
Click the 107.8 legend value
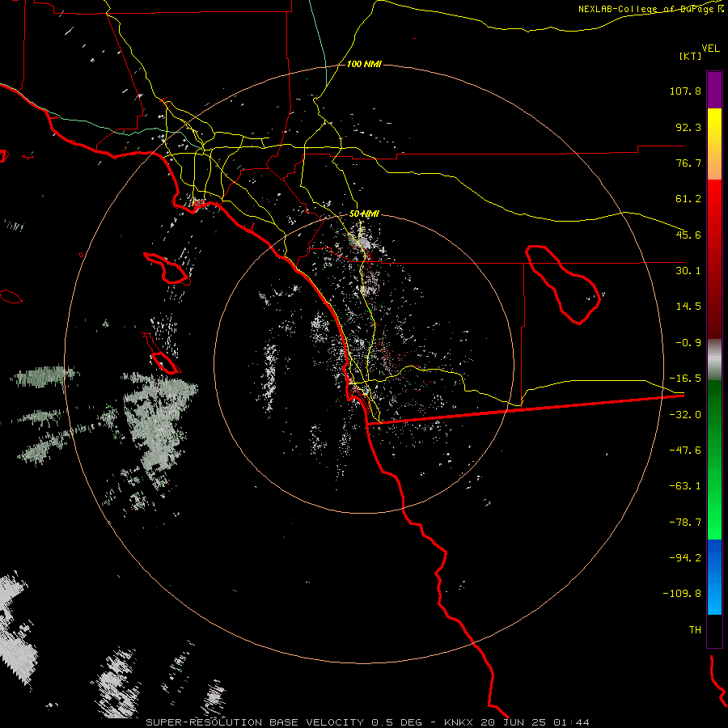(685, 91)
